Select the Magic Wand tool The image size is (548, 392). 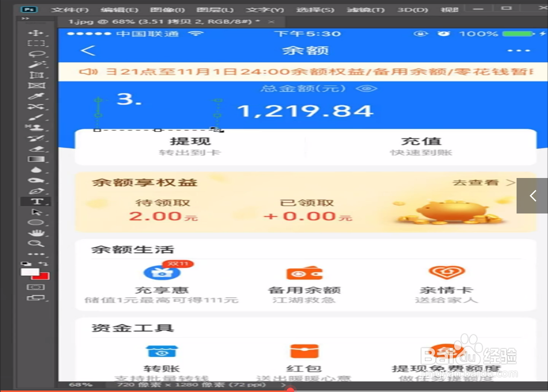coord(36,64)
